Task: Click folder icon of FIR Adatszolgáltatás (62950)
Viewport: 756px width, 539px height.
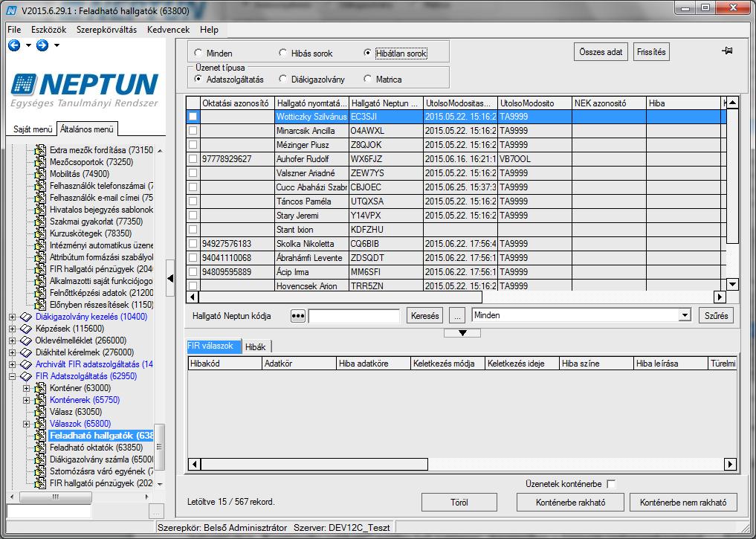Action: (x=26, y=376)
